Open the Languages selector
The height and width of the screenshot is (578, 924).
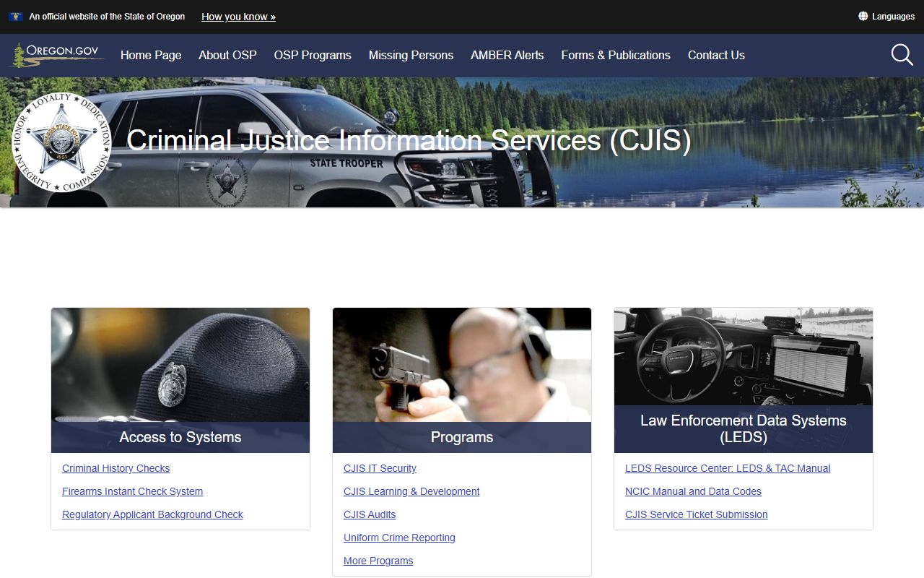point(886,16)
